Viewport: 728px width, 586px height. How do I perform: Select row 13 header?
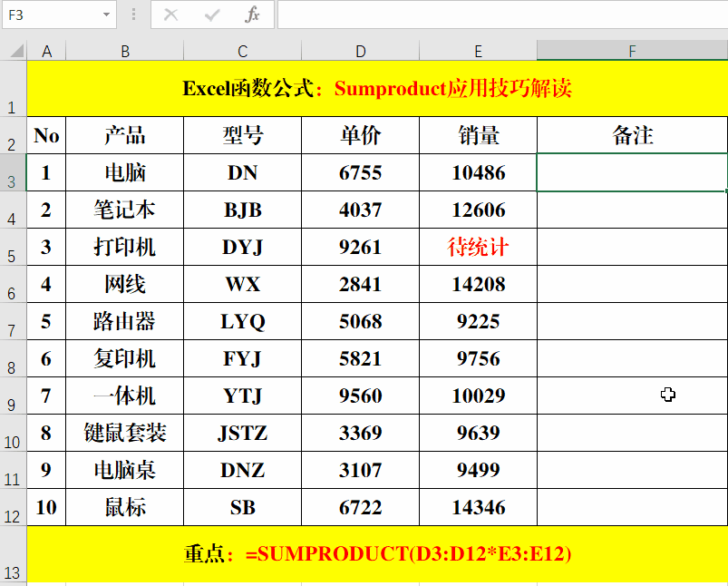[x=13, y=553]
